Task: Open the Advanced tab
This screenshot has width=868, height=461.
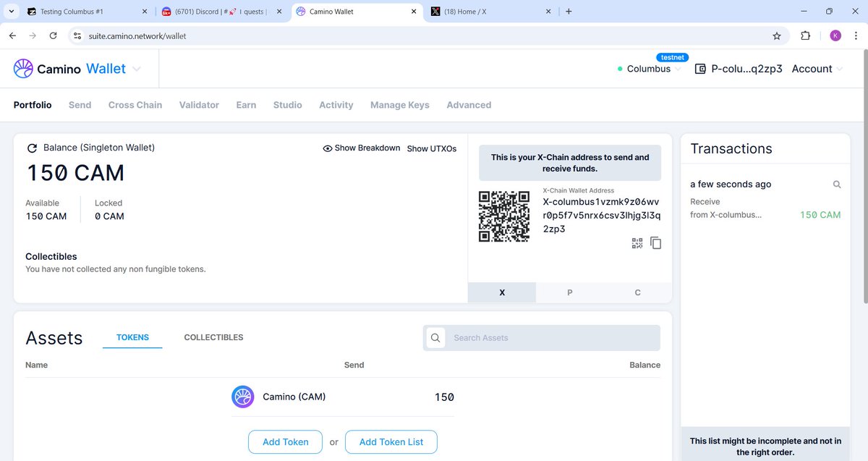Action: (x=469, y=105)
